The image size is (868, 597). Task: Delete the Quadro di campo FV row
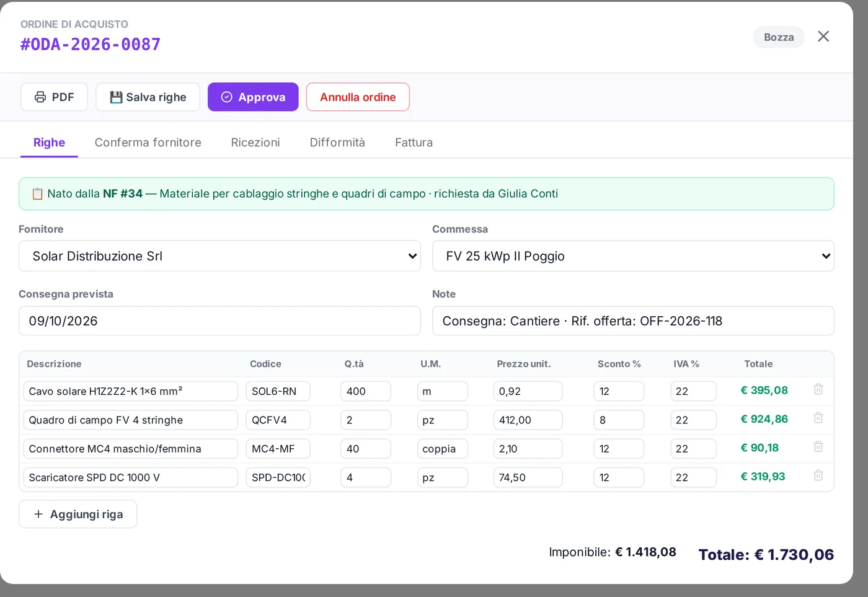point(818,418)
